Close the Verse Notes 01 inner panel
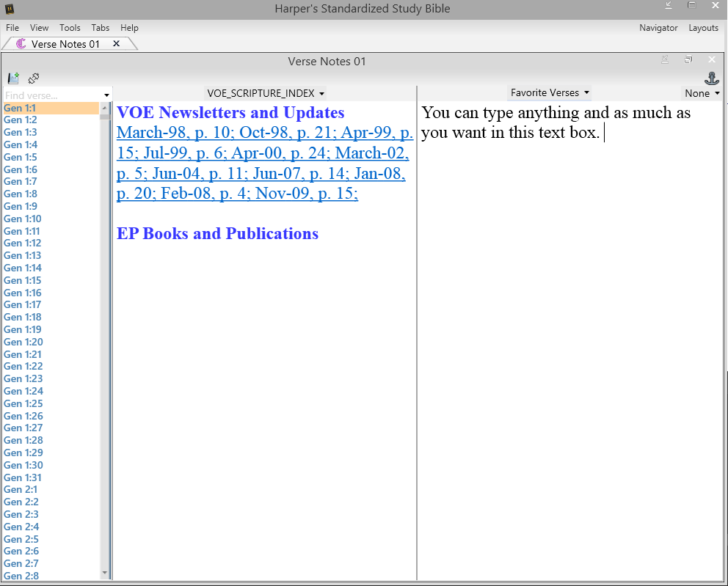Image resolution: width=728 pixels, height=586 pixels. tap(711, 59)
